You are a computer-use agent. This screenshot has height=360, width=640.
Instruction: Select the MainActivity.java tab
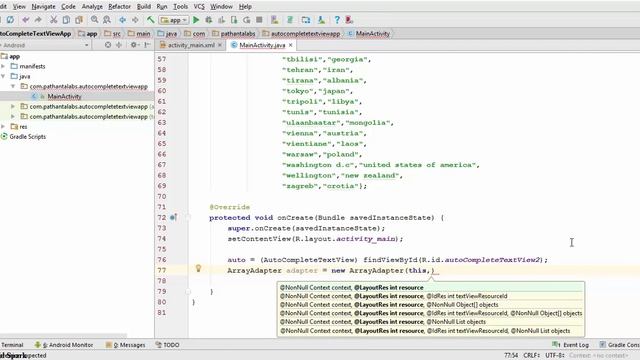(x=262, y=45)
